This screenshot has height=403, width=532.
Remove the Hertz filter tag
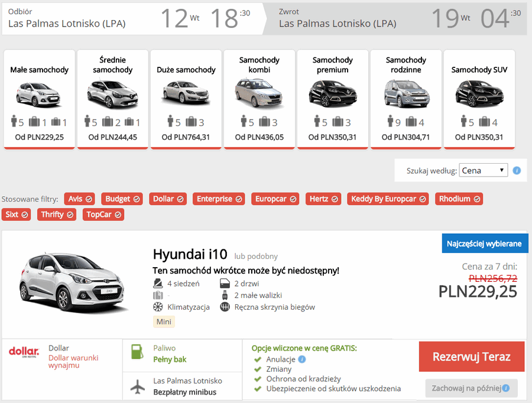point(323,199)
